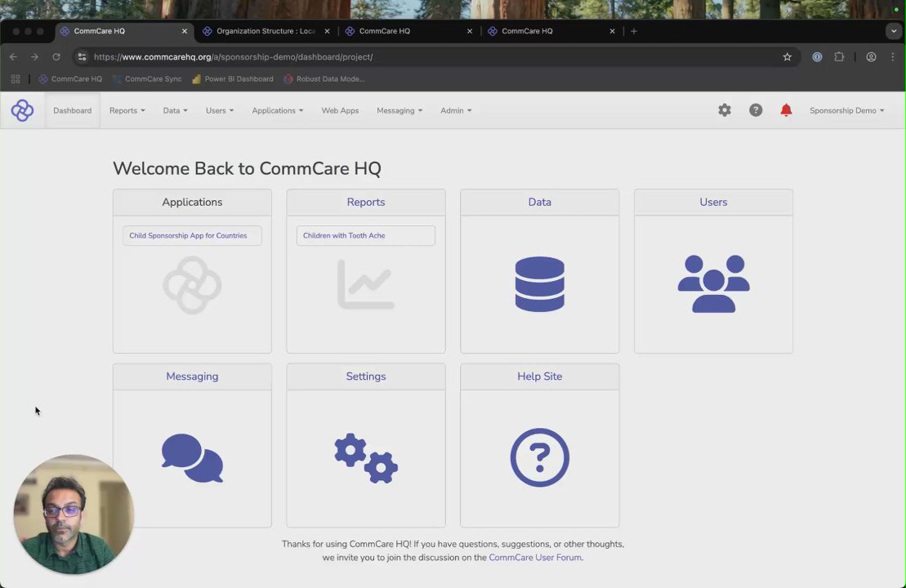The width and height of the screenshot is (906, 588).
Task: Expand the Reports dropdown in navbar
Action: [127, 110]
